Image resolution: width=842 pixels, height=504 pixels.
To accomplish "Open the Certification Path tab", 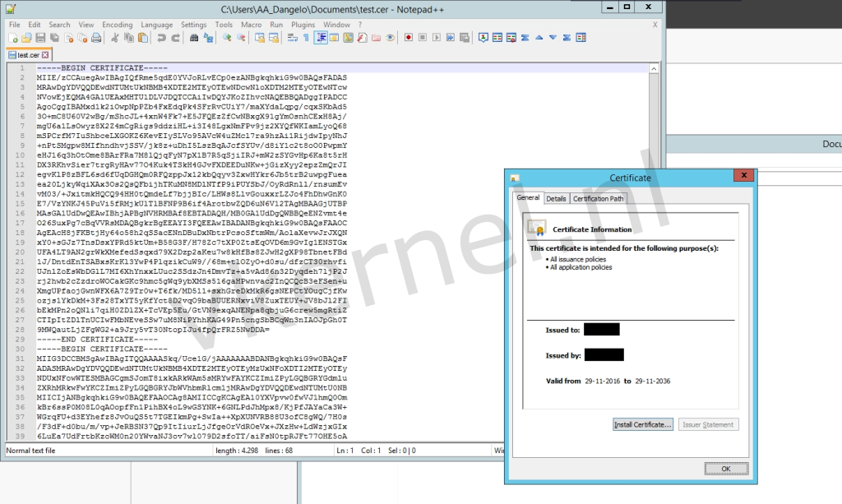I will [x=598, y=198].
